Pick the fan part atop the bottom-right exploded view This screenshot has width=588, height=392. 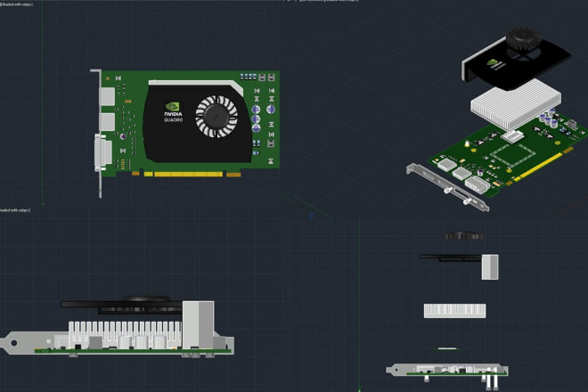pyautogui.click(x=463, y=236)
